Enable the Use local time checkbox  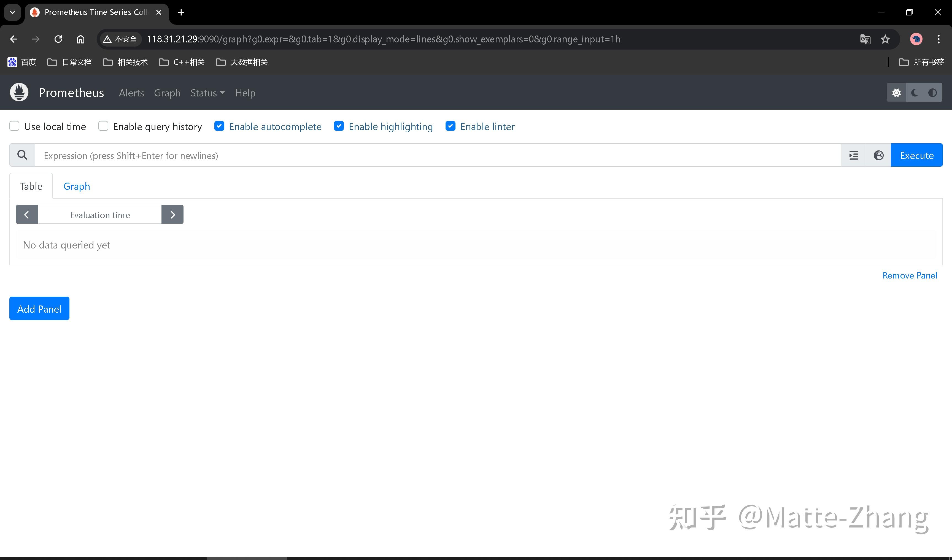14,126
